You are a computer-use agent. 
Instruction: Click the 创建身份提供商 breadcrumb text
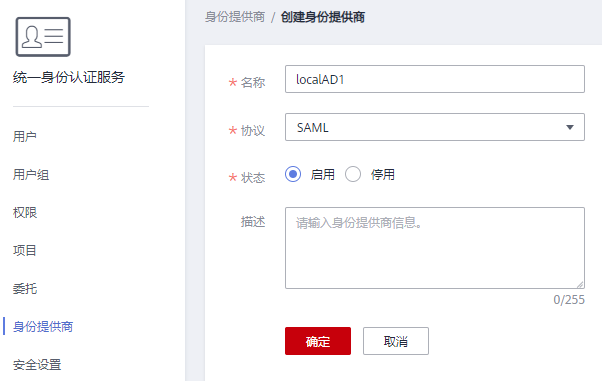tap(323, 17)
